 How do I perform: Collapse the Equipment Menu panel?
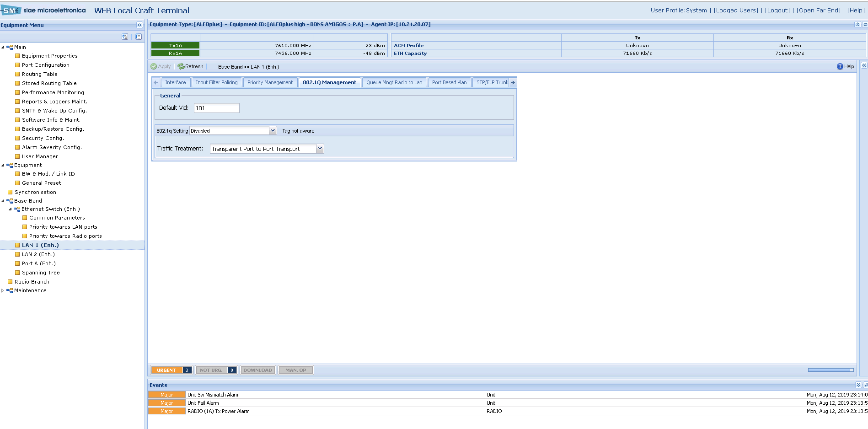[x=139, y=25]
